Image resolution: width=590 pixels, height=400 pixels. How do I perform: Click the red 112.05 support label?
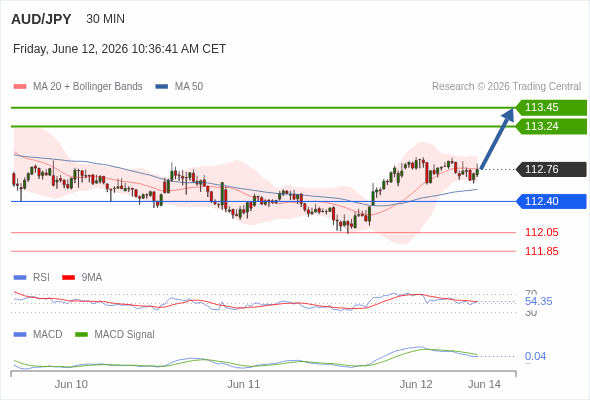541,233
